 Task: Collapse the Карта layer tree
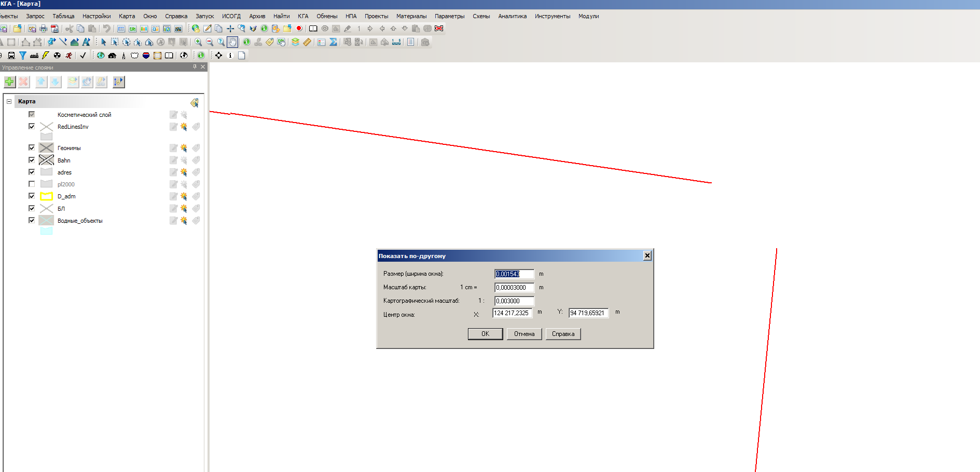[9, 101]
